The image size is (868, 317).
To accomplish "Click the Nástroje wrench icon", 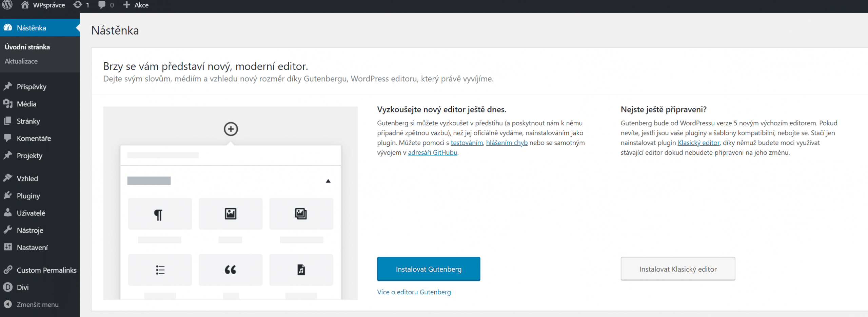I will tap(8, 230).
